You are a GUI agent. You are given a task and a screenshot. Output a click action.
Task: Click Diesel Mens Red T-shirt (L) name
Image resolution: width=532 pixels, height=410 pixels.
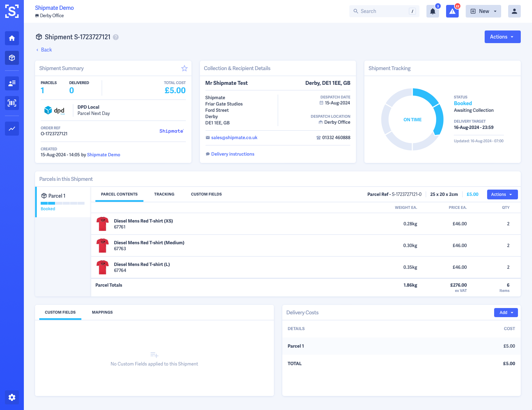click(x=142, y=265)
